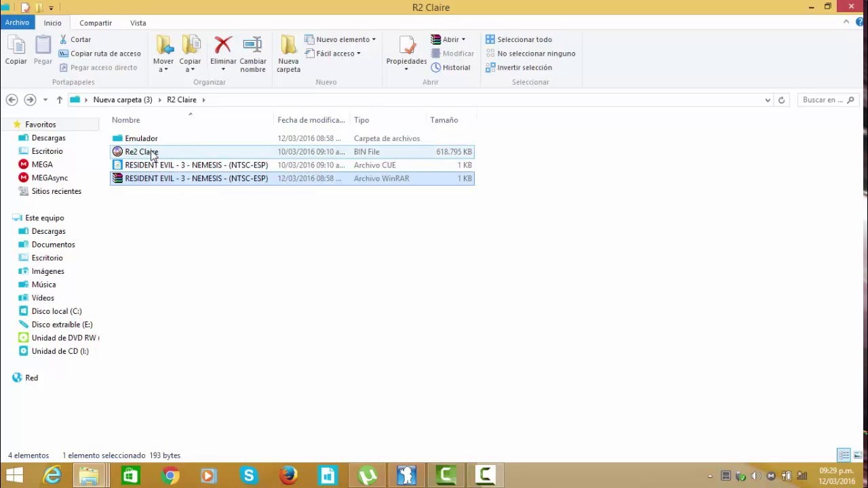
Task: Open the Help question mark icon
Action: tap(859, 22)
